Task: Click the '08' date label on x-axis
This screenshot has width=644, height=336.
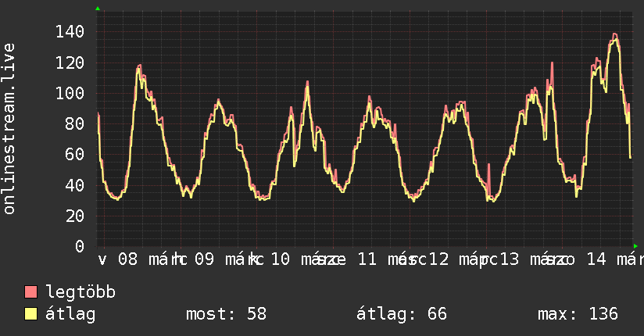Action: 127,259
